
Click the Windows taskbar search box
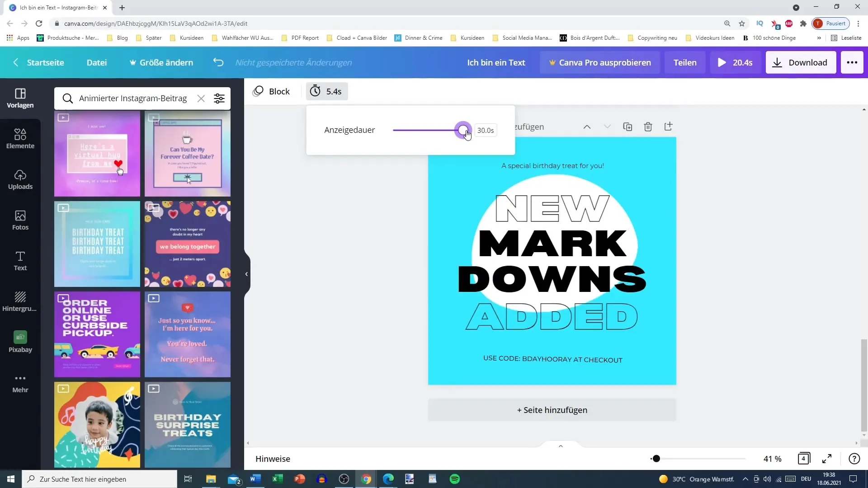coord(99,479)
